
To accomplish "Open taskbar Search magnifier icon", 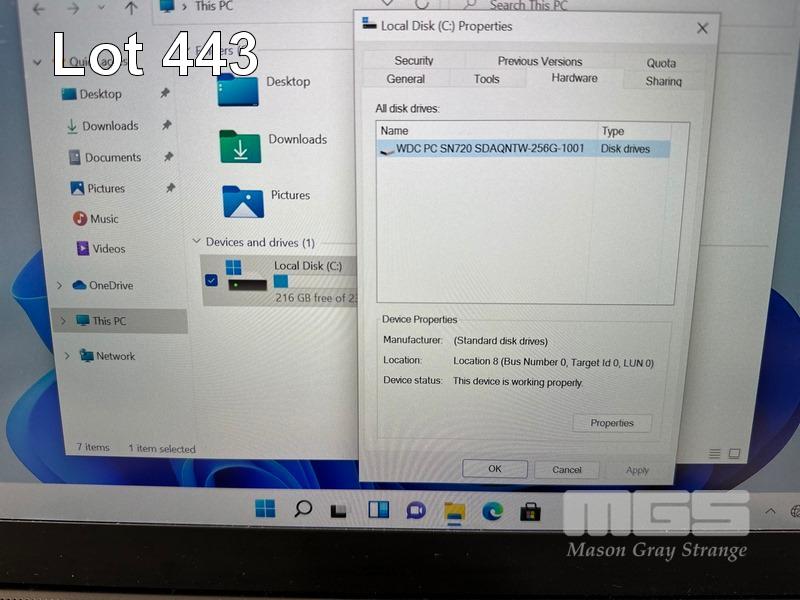I will (303, 509).
